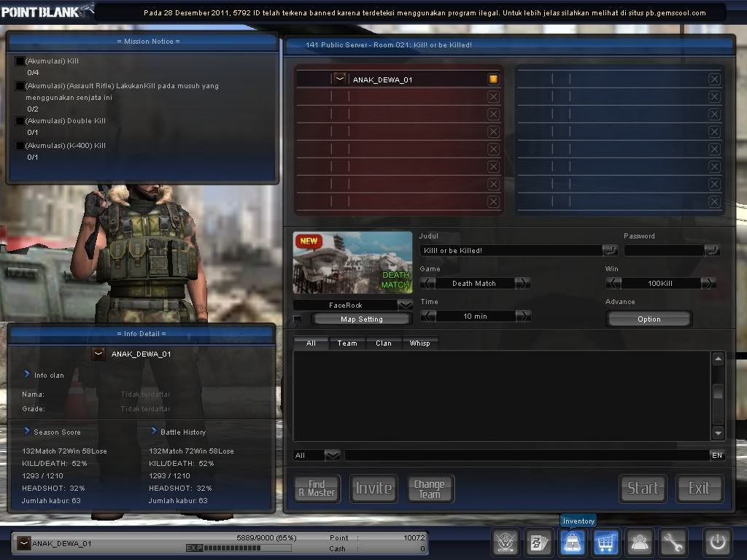The image size is (747, 560).
Task: Toggle the (Akumulasi) Kill mission checkbox
Action: coord(20,61)
